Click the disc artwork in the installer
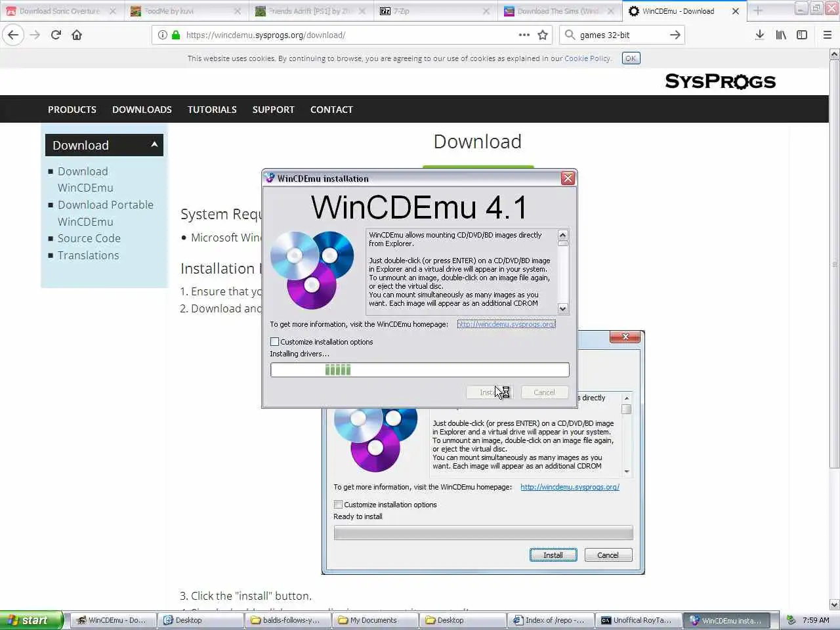This screenshot has height=630, width=840. tap(312, 270)
